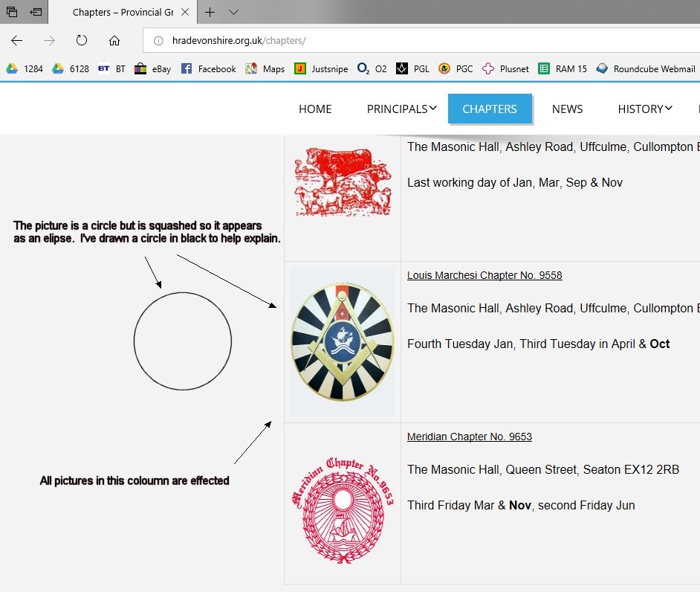Screen dimensions: 700x592
Task: Open the Plusnet bookmark
Action: [x=505, y=68]
